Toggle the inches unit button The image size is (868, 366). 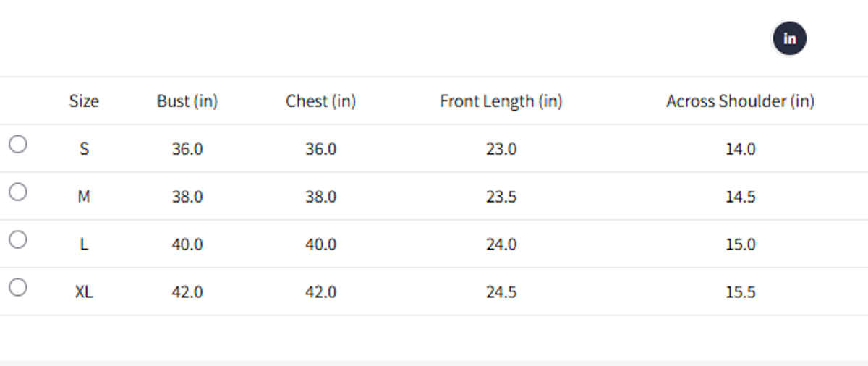(x=789, y=38)
